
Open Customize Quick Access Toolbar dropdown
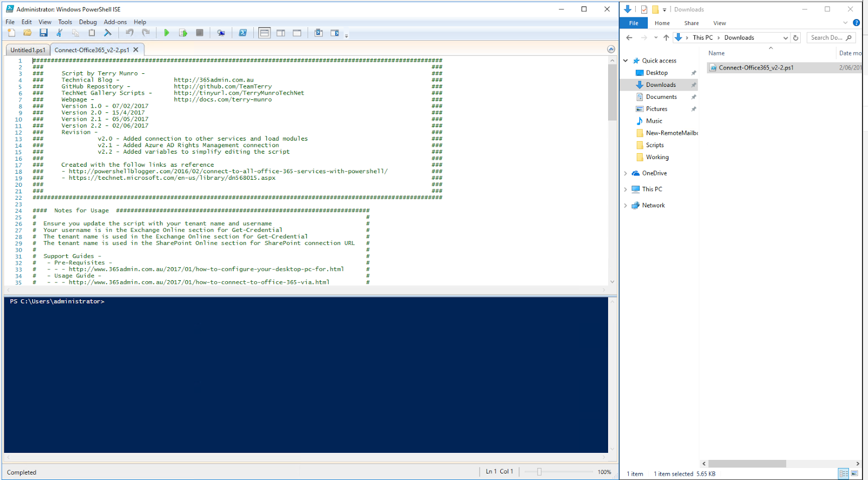(x=664, y=10)
